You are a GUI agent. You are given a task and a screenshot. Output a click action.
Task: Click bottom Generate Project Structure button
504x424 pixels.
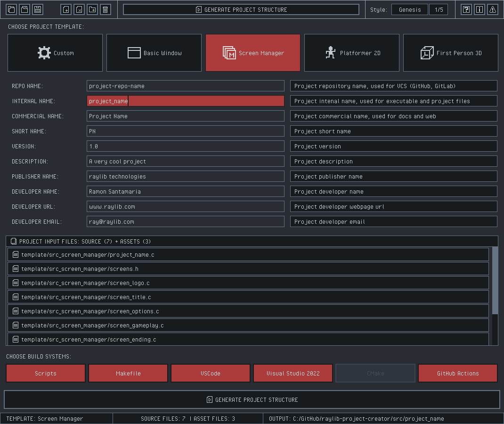[x=252, y=400]
